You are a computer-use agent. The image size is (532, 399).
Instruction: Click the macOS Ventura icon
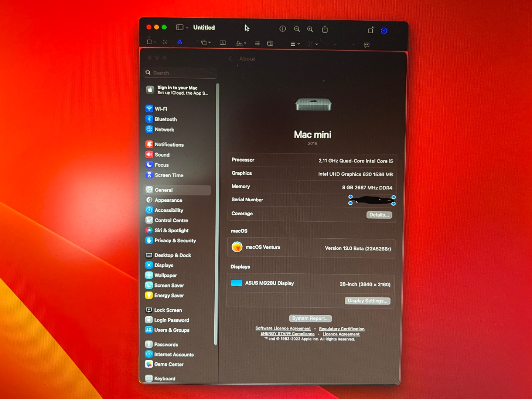click(x=237, y=247)
